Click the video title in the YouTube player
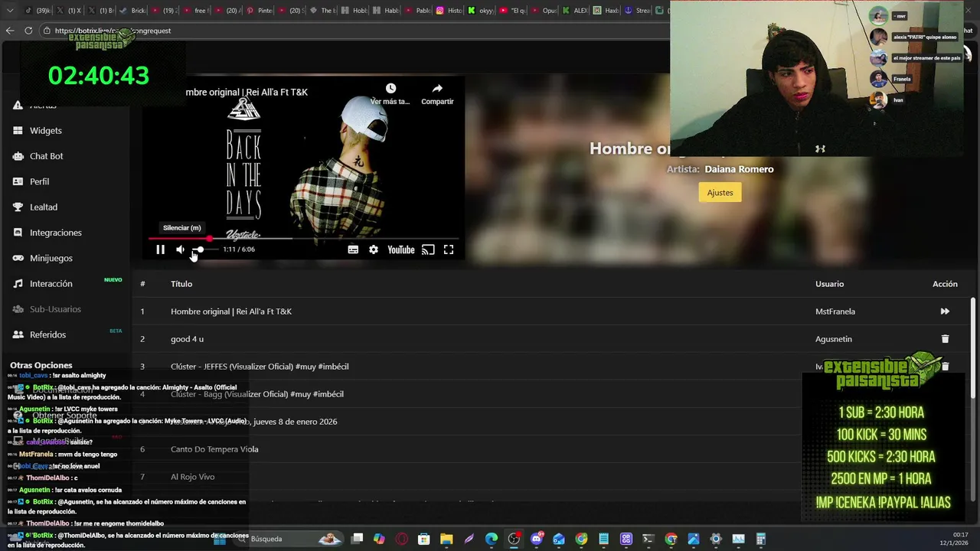The height and width of the screenshot is (551, 980). pyautogui.click(x=247, y=92)
